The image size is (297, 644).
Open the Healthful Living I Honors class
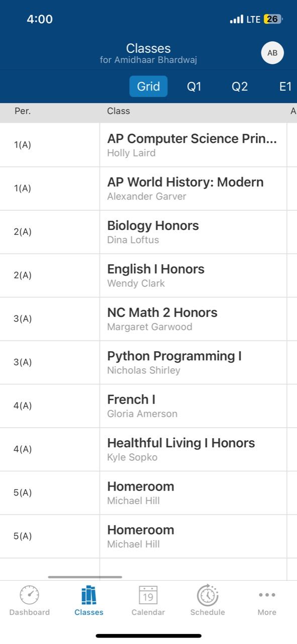click(x=193, y=449)
